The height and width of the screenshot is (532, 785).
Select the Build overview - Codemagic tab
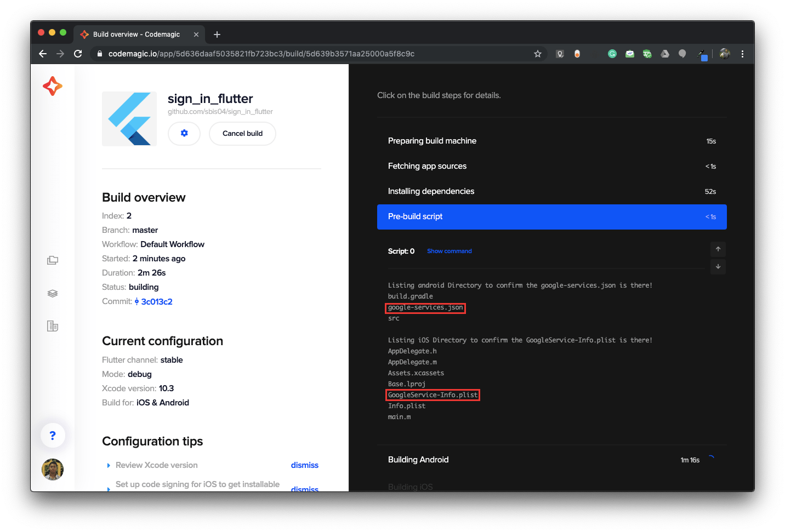[139, 35]
